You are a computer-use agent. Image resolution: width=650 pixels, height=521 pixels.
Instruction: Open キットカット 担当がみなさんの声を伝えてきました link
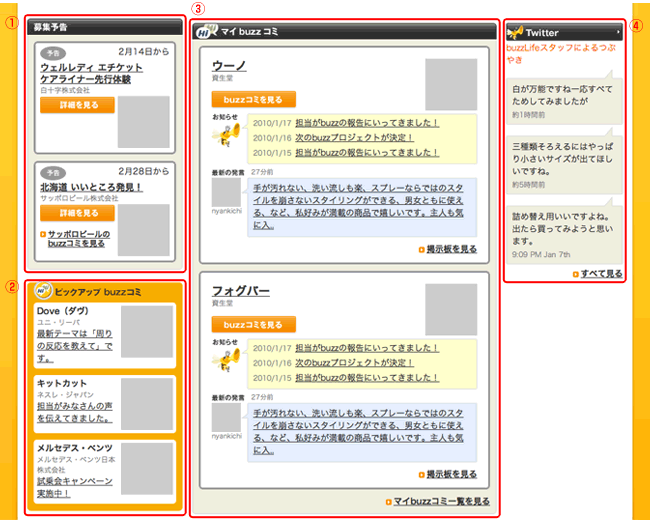coord(75,412)
